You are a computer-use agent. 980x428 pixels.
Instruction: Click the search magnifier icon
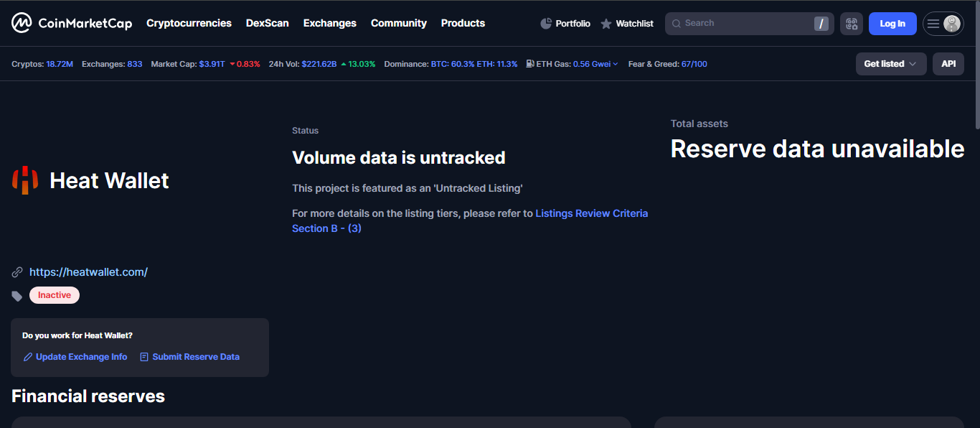click(676, 24)
